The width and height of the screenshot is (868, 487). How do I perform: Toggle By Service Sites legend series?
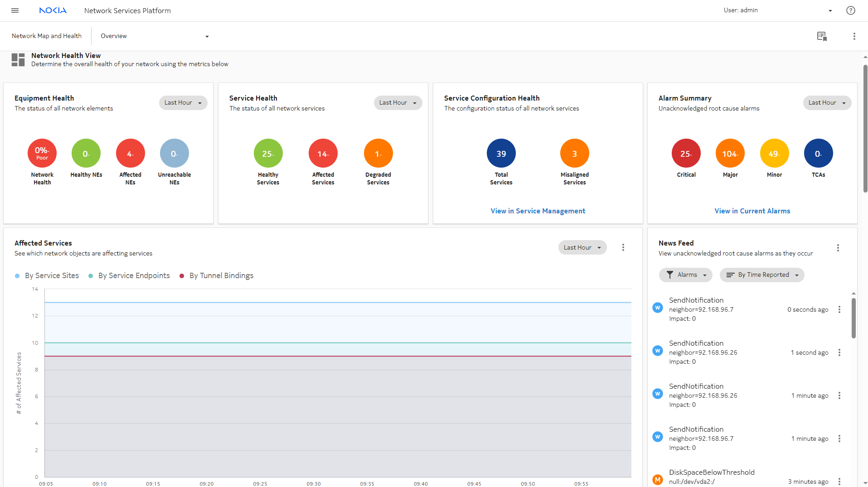47,276
